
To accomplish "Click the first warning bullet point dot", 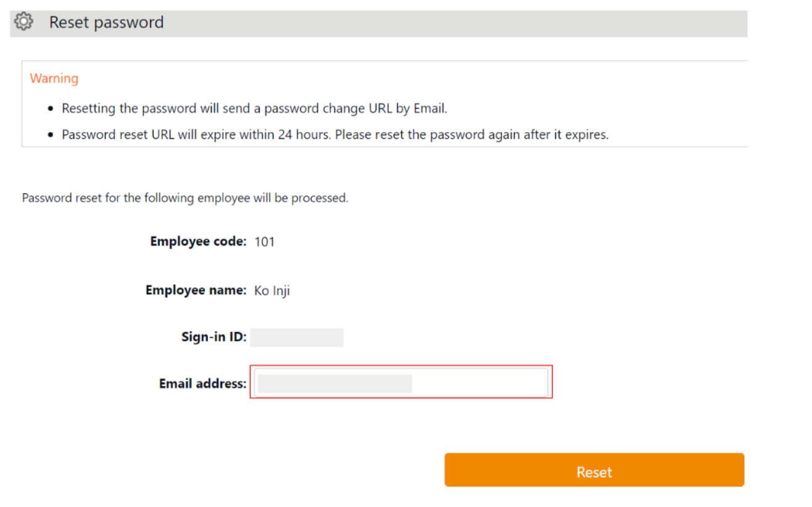I will click(x=51, y=109).
